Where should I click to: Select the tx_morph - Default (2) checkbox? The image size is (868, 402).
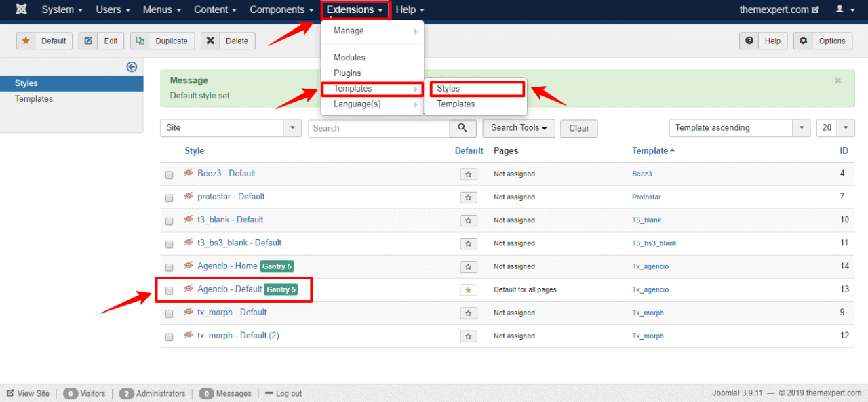click(x=170, y=337)
